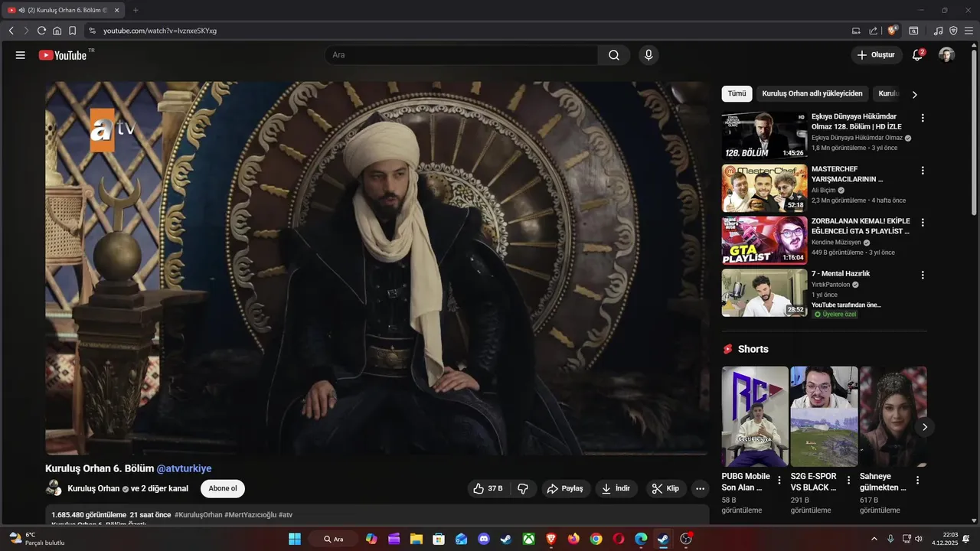980x551 pixels.
Task: Open Microsoft Edge from the taskbar
Action: click(641, 539)
